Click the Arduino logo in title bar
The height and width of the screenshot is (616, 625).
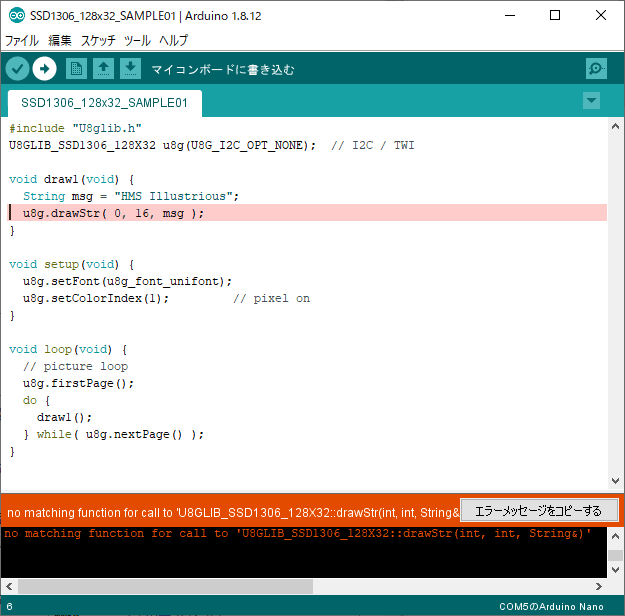click(17, 16)
